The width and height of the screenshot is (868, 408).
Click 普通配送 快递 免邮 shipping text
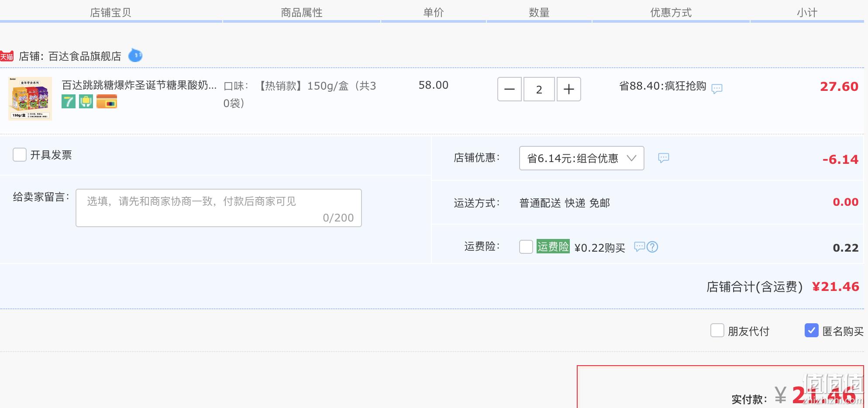(565, 203)
